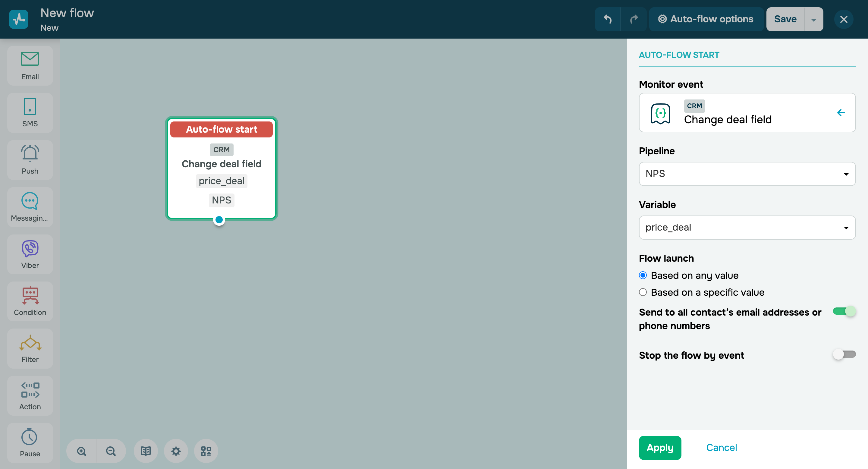Select the Email block in the sidebar

point(30,65)
